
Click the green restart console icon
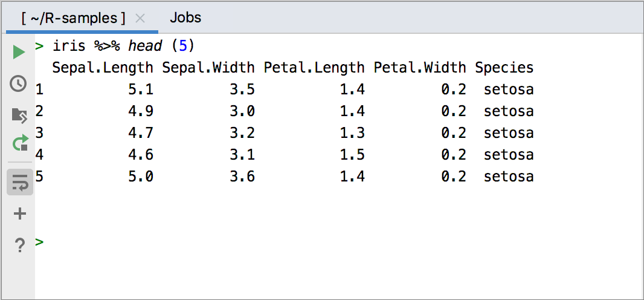coord(20,143)
